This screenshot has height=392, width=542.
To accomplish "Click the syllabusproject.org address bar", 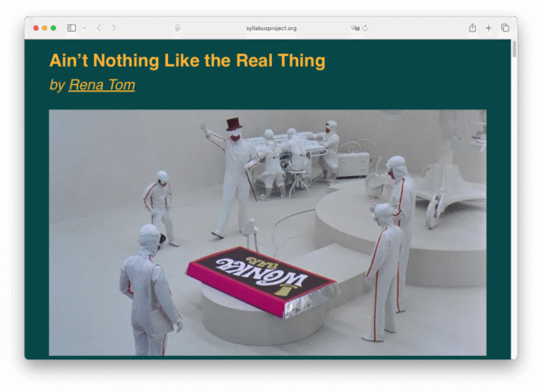I will click(271, 28).
